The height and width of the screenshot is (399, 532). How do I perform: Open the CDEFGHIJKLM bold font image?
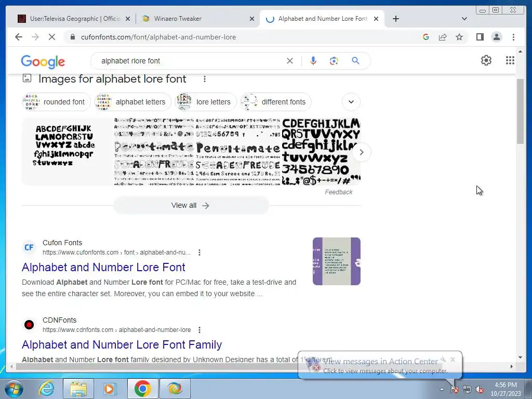click(x=321, y=152)
